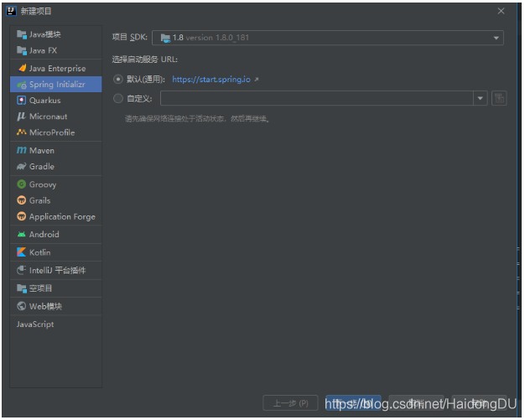Click the Grails orange icon
The image size is (525, 420).
click(22, 200)
